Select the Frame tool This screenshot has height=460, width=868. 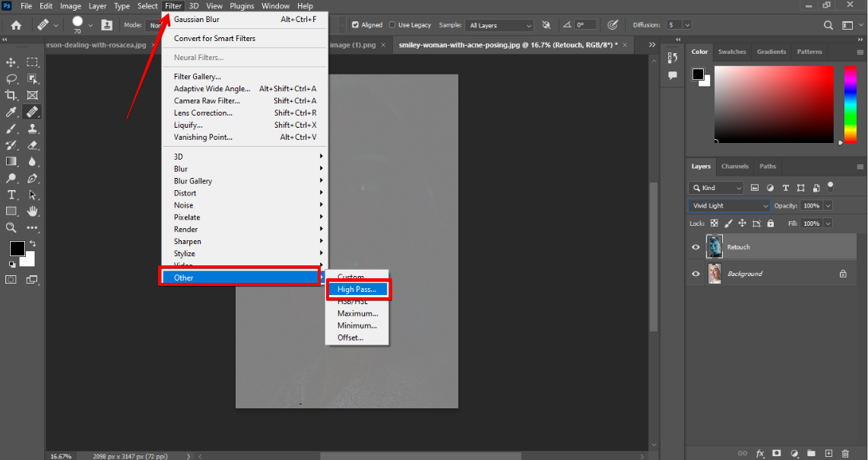click(33, 95)
